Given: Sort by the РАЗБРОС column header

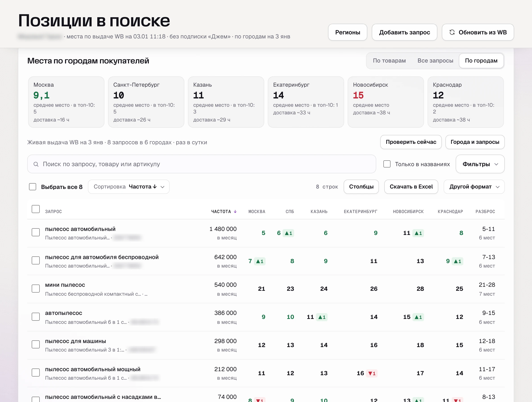Looking at the screenshot, I should tap(485, 211).
